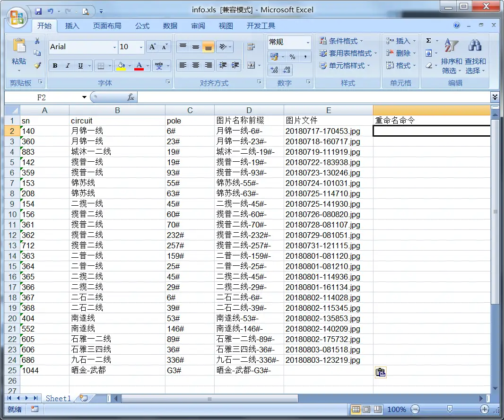Click the Insert Function fx icon
The height and width of the screenshot is (420, 504).
pyautogui.click(x=131, y=97)
